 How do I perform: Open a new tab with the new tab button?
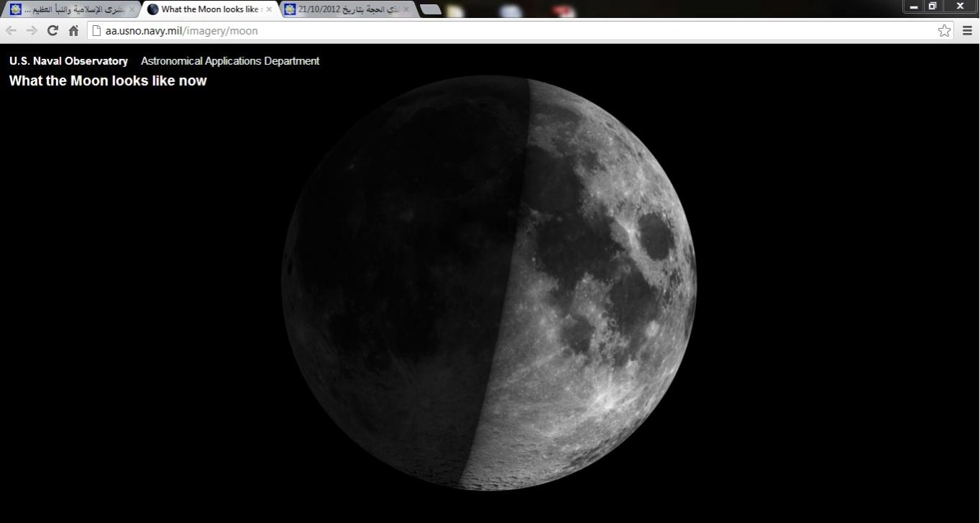click(x=430, y=9)
